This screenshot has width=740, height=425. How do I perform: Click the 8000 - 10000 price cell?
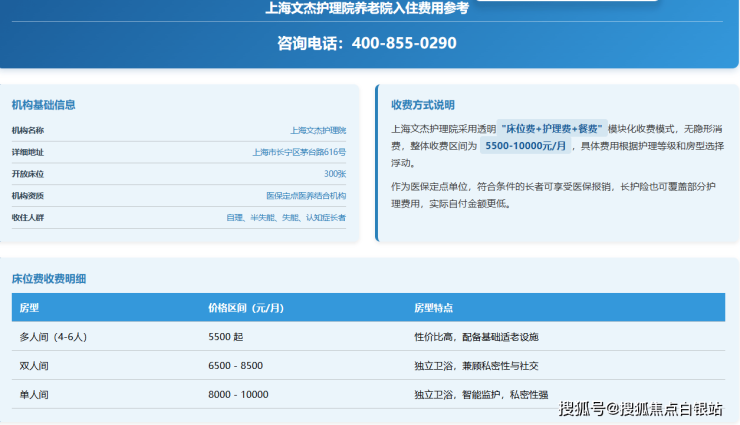(x=238, y=394)
